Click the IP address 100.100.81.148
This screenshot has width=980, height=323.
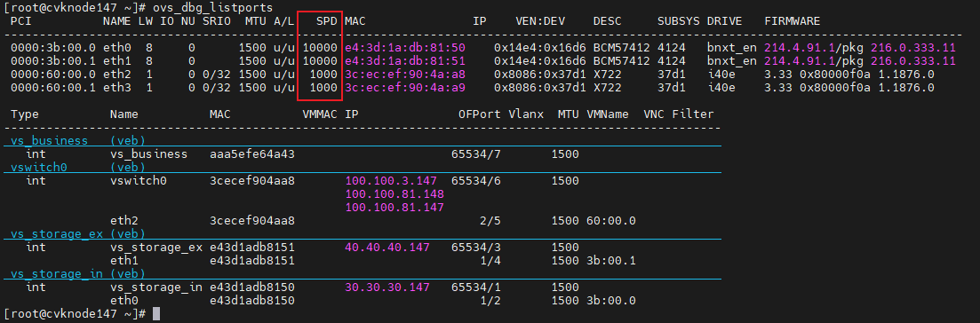pyautogui.click(x=394, y=193)
